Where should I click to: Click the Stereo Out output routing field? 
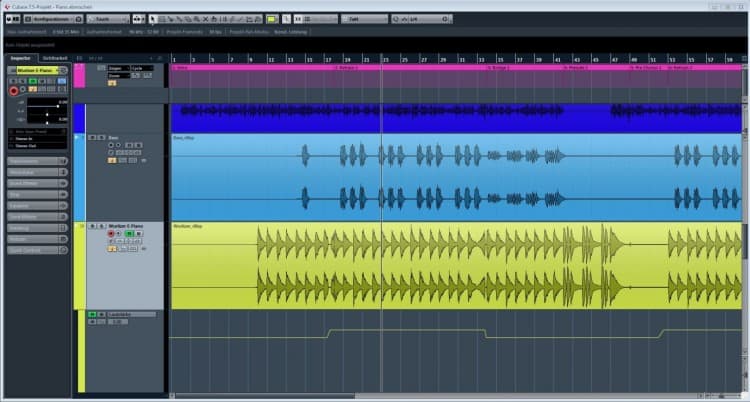coord(38,146)
